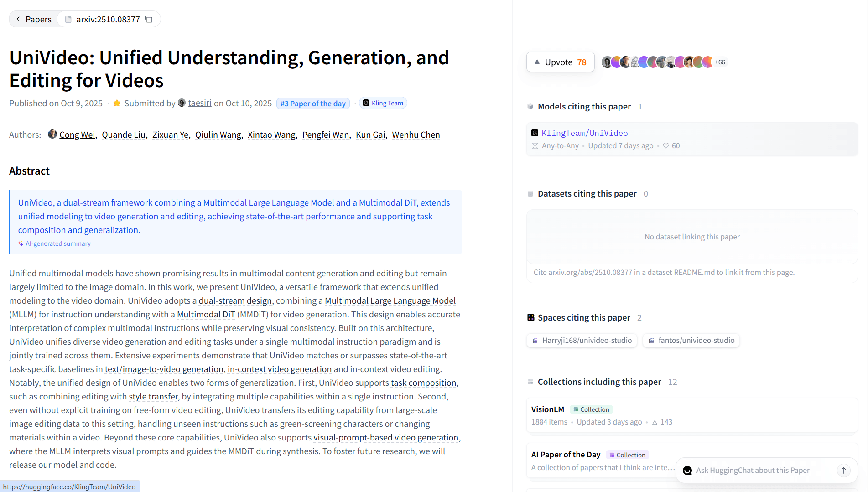Click Cong Wei's author avatar
Image resolution: width=868 pixels, height=492 pixels.
coord(52,135)
